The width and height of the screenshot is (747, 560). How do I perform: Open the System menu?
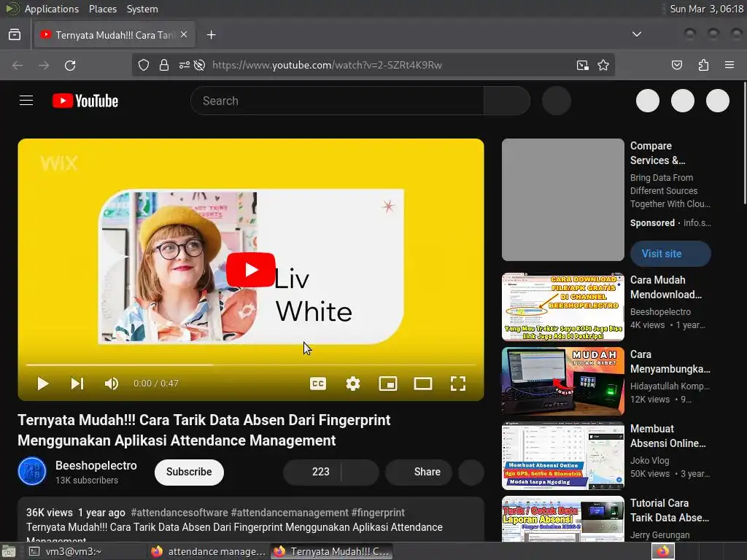[142, 9]
